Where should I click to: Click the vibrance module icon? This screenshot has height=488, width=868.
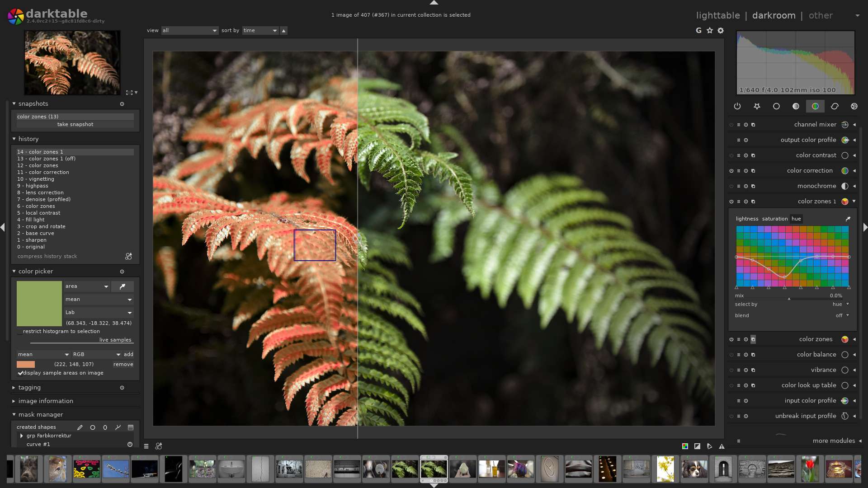point(845,371)
